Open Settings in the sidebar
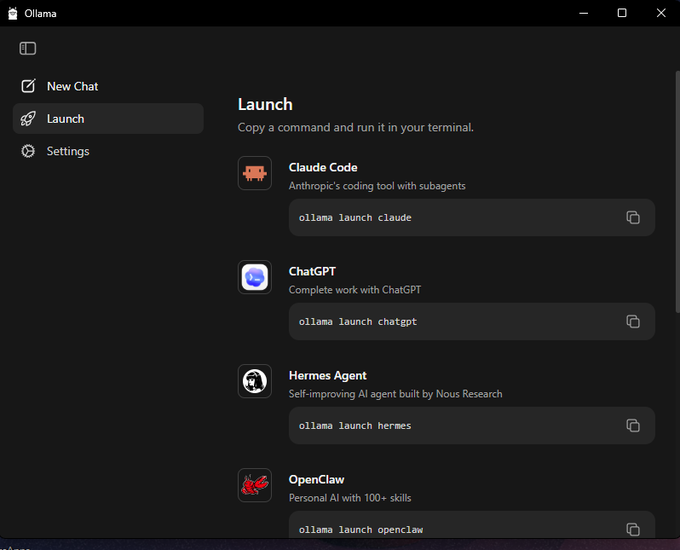Image resolution: width=680 pixels, height=550 pixels. [x=108, y=151]
